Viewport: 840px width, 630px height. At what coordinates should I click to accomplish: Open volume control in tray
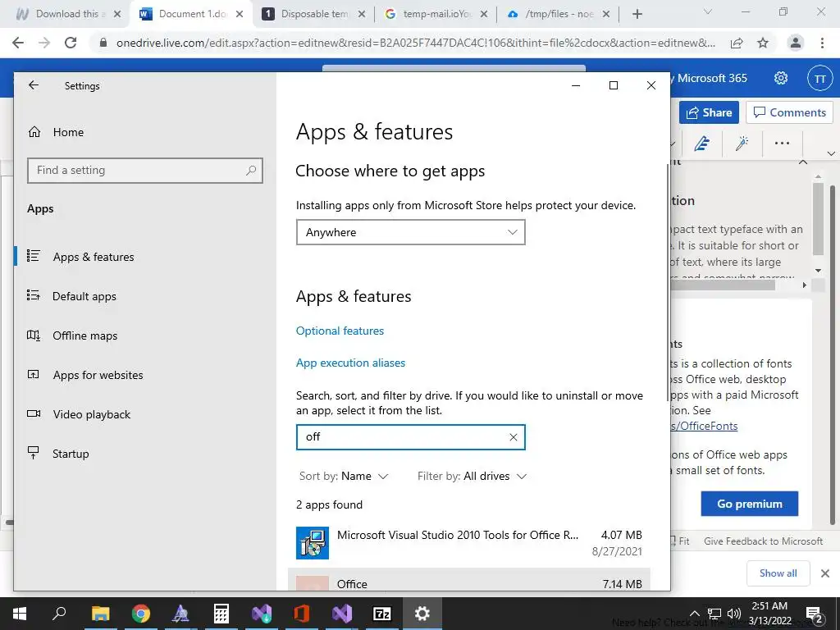click(x=734, y=614)
